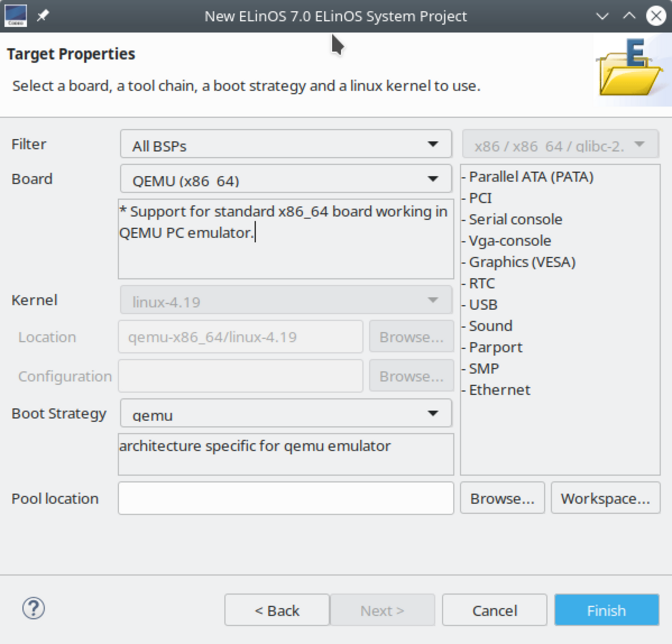Select the Serial console feature entry
The height and width of the screenshot is (644, 672).
[515, 220]
